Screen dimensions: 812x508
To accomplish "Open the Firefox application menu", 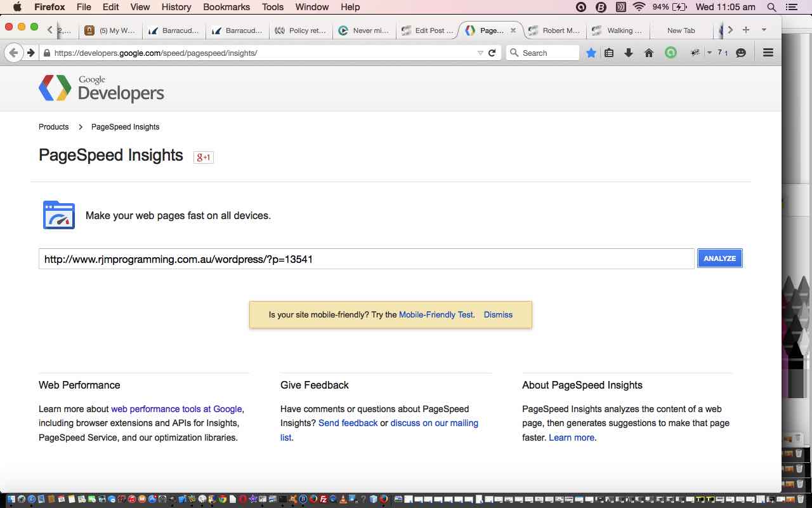I will tap(49, 7).
